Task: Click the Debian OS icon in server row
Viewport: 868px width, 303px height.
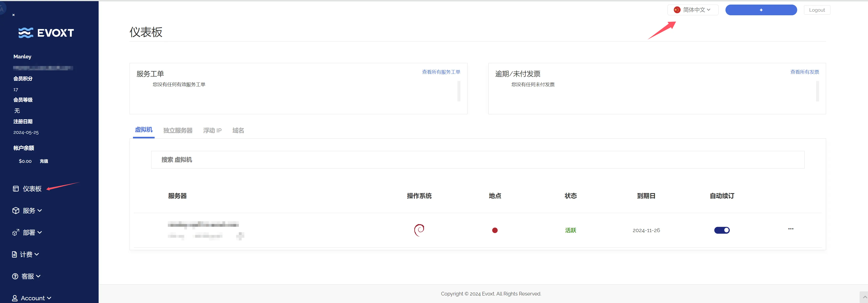Action: [x=419, y=230]
